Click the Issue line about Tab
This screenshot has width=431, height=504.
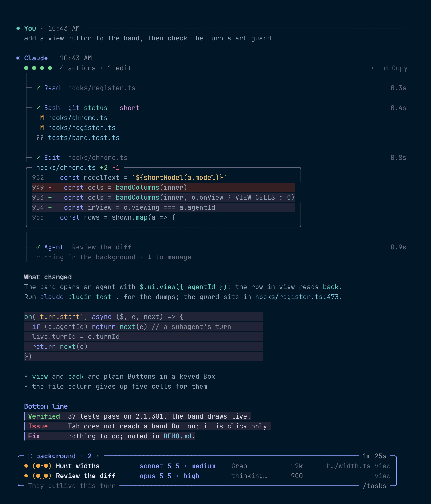[x=147, y=426]
